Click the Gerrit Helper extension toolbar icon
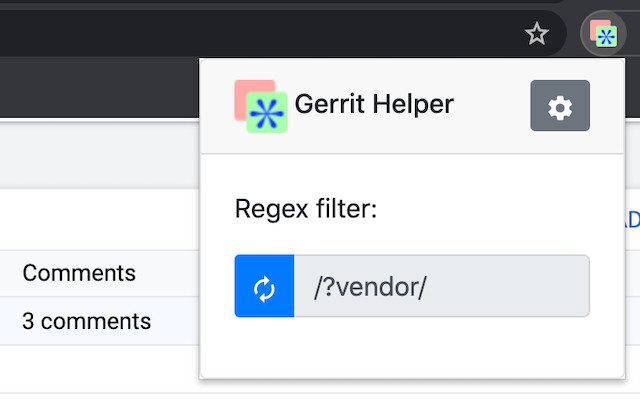This screenshot has width=640, height=400. click(x=603, y=33)
